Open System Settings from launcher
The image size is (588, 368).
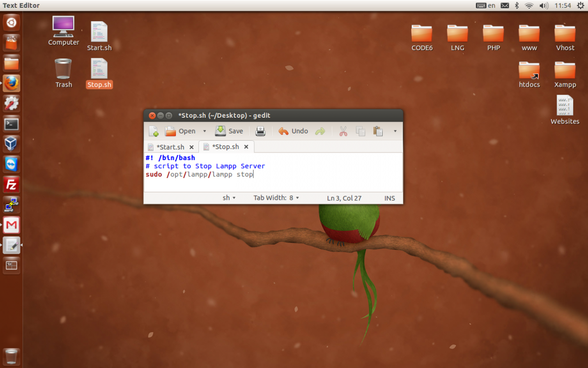11,104
